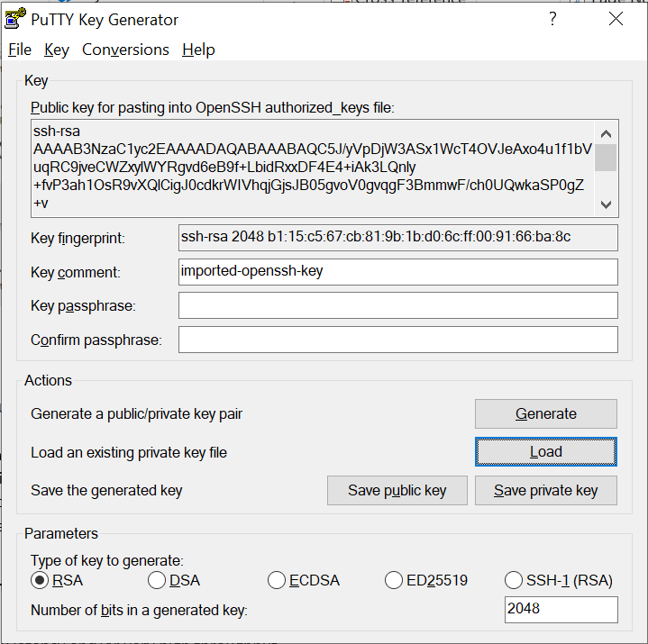Image resolution: width=648 pixels, height=644 pixels.
Task: Open the File menu
Action: [20, 50]
